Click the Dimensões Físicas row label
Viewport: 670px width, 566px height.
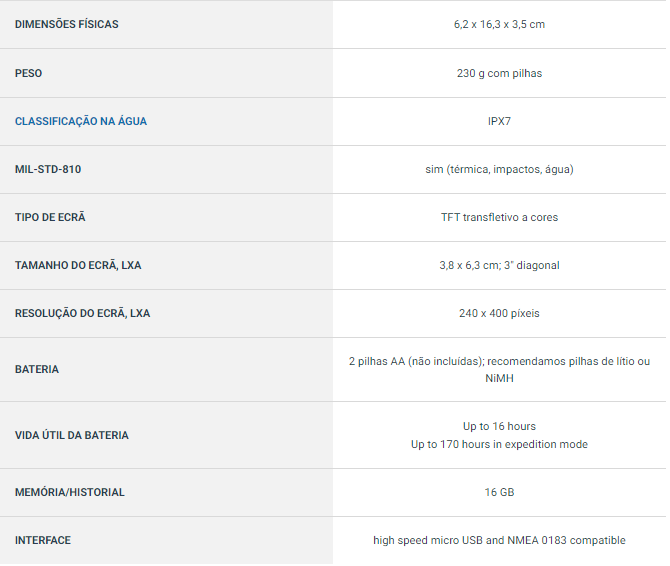(66, 24)
